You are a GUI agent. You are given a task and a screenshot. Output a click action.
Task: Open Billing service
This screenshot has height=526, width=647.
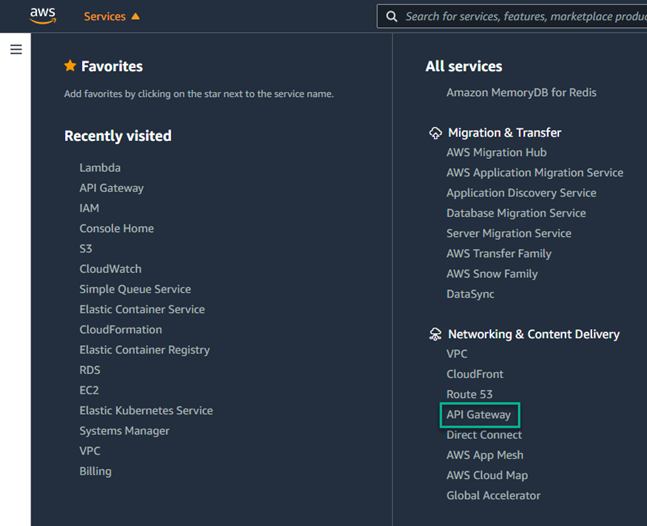95,471
